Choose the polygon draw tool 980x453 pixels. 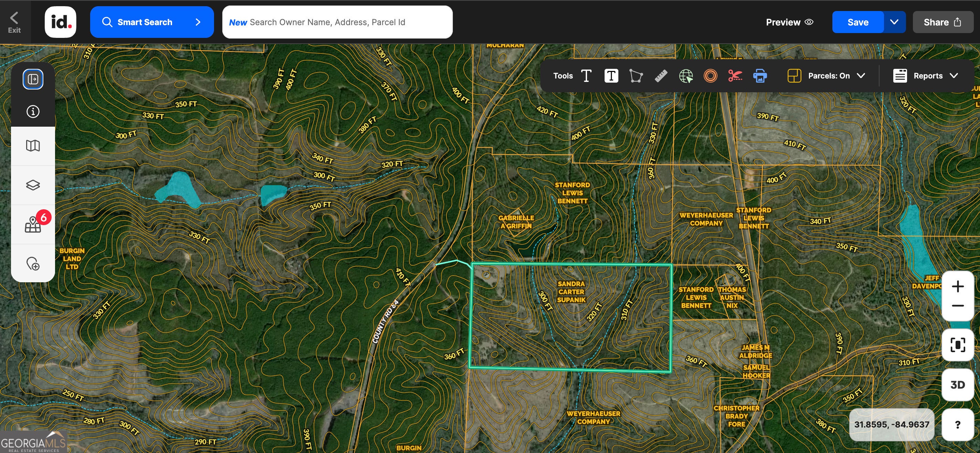click(x=636, y=76)
